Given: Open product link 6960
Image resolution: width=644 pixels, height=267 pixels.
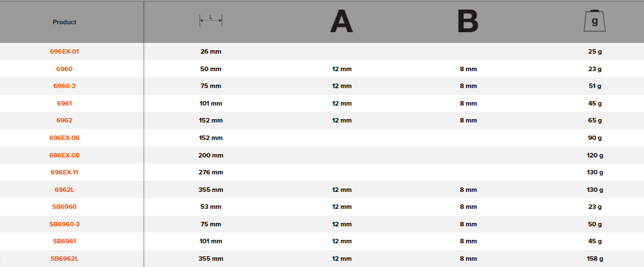Looking at the screenshot, I should coord(64,69).
